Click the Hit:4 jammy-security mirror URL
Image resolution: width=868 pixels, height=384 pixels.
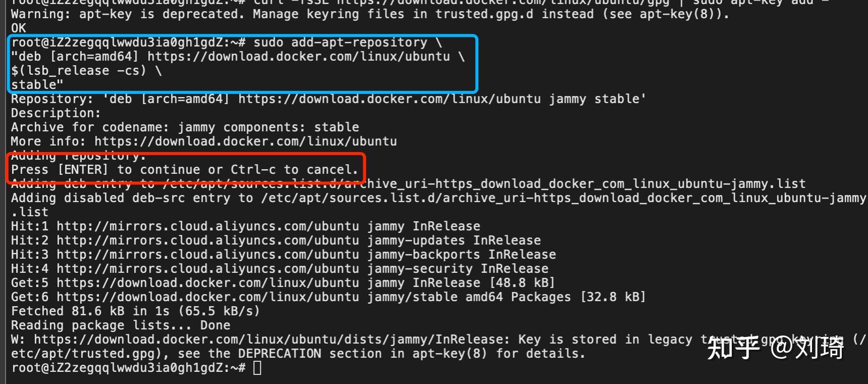(207, 269)
